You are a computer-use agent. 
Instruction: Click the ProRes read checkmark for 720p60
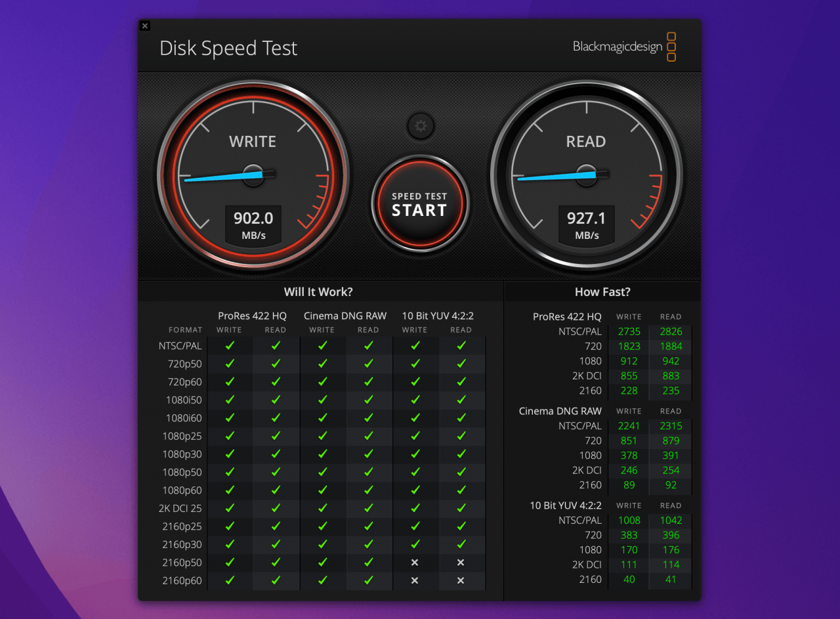(x=276, y=381)
